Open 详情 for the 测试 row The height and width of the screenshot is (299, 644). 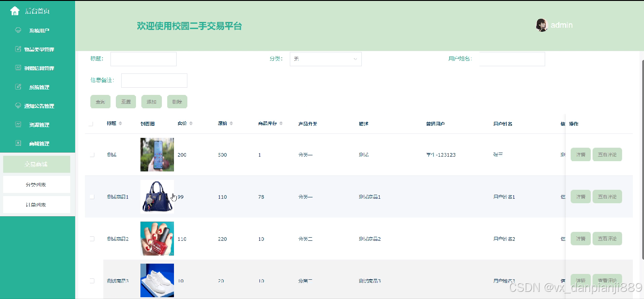click(580, 154)
